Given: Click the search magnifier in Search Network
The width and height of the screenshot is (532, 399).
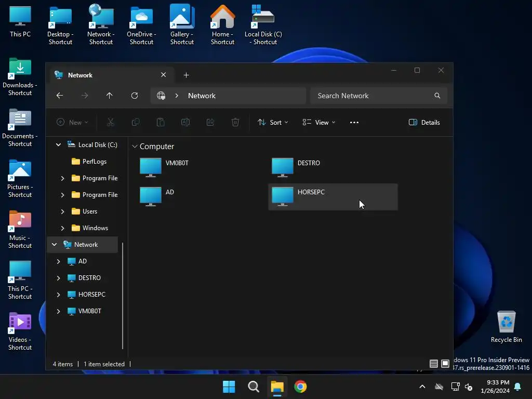Looking at the screenshot, I should [x=437, y=96].
